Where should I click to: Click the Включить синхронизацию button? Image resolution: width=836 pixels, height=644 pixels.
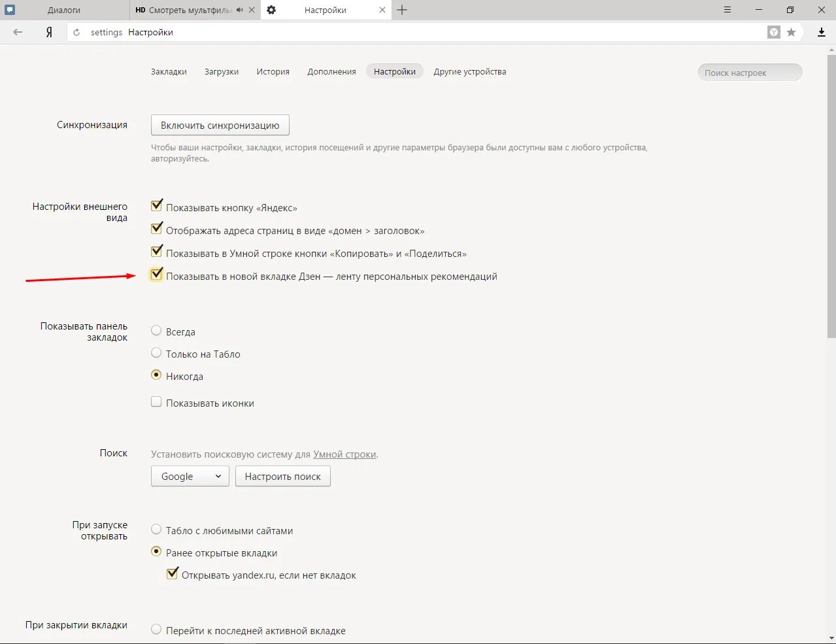point(220,125)
